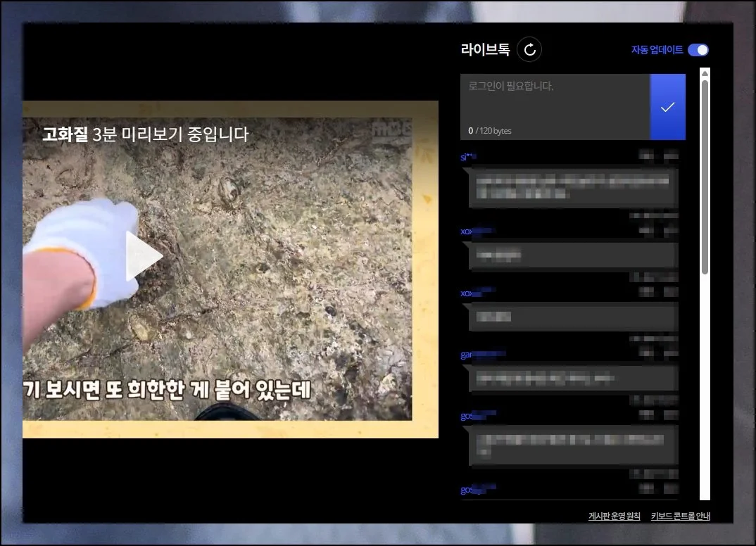This screenshot has height=546, width=756.
Task: Refresh the 라이브톡 comment feed
Action: 529,49
